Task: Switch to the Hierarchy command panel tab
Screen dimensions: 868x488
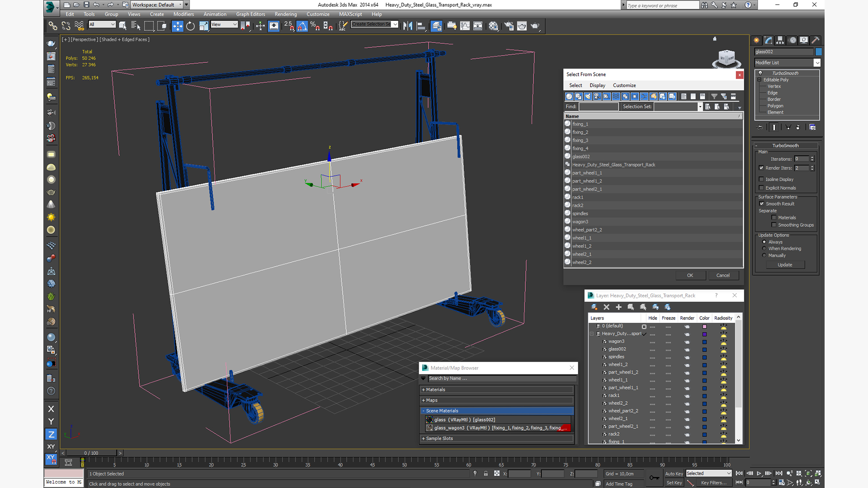Action: [780, 40]
